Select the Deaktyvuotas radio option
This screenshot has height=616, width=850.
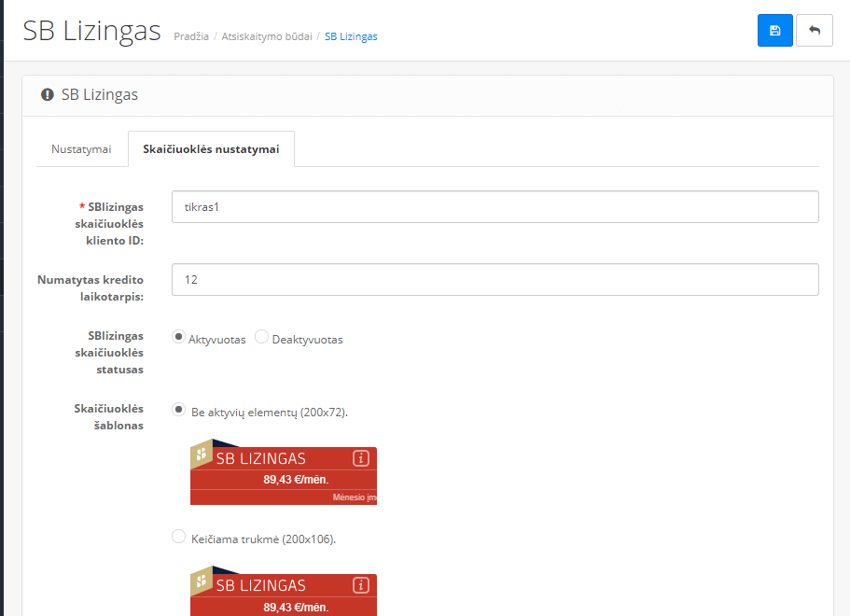(262, 337)
